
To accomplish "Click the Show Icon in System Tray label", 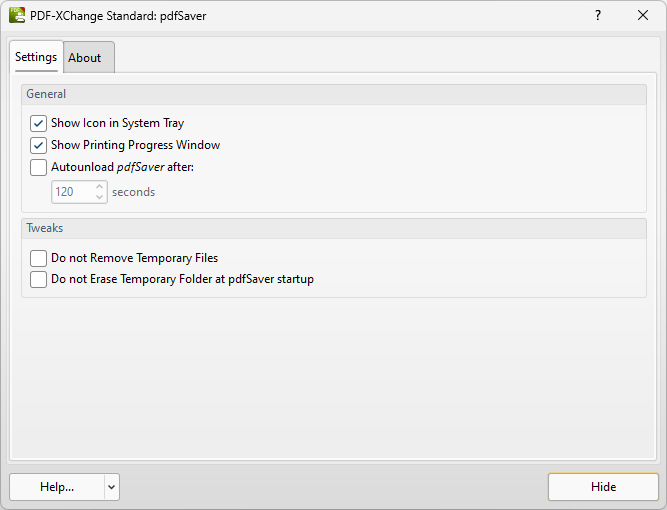I will (117, 123).
